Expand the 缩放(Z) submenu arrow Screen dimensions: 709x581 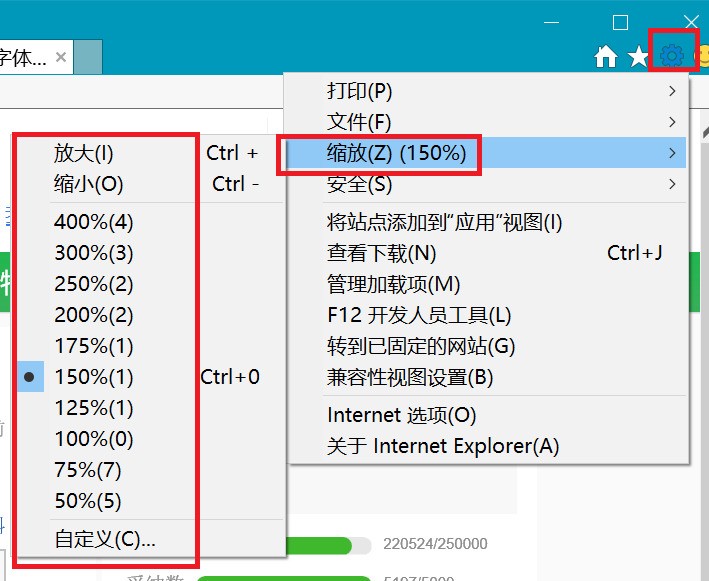click(x=672, y=153)
